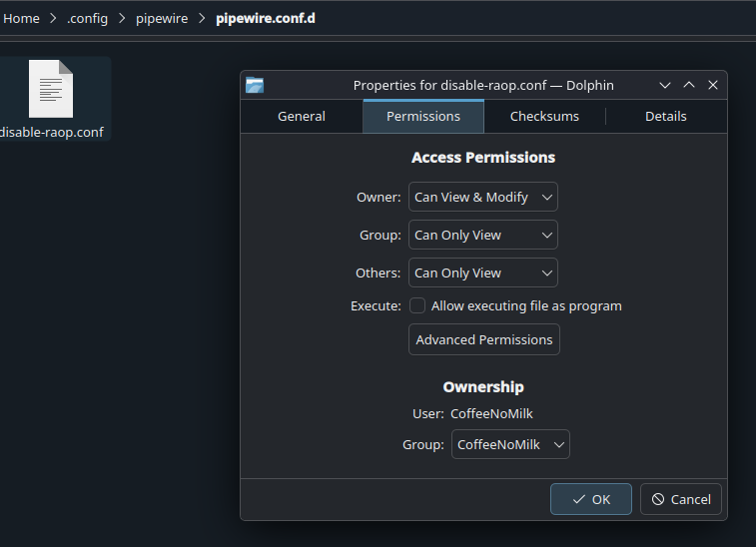Change the ownership Group CoffeeNoMilk dropdown
Screen dimensions: 756x547
(x=511, y=444)
